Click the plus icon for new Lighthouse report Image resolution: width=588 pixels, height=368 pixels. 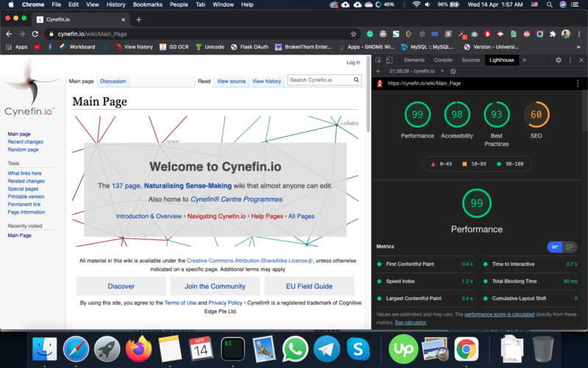coord(378,71)
